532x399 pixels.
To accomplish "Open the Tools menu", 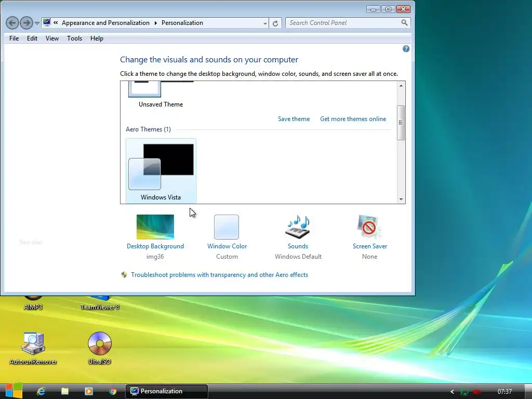I will tap(75, 38).
